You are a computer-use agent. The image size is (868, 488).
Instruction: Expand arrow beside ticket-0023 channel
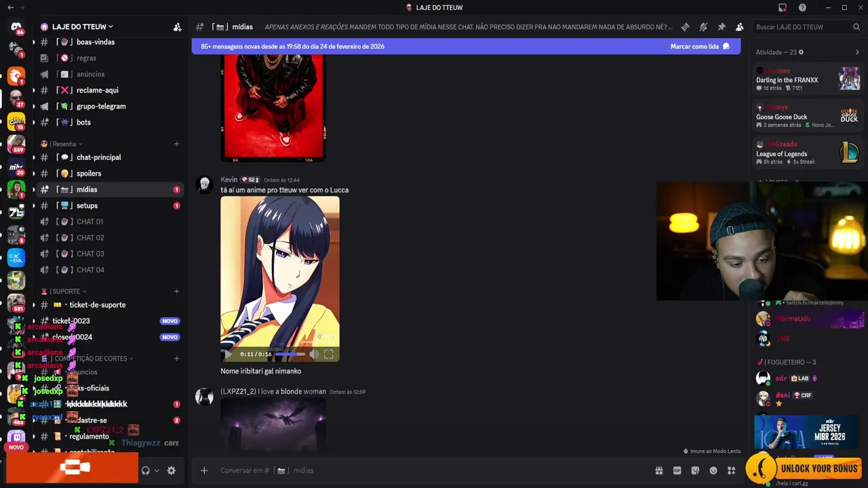[34, 321]
